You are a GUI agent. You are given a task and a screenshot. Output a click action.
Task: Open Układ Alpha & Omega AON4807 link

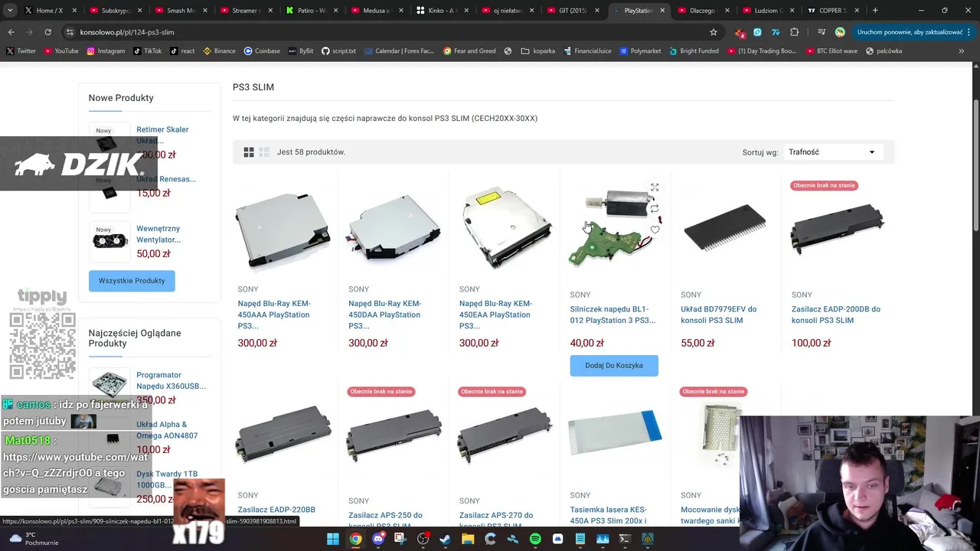(x=167, y=430)
